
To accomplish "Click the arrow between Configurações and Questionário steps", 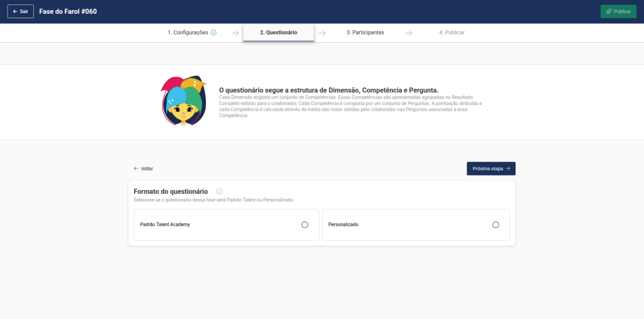I will (x=235, y=33).
